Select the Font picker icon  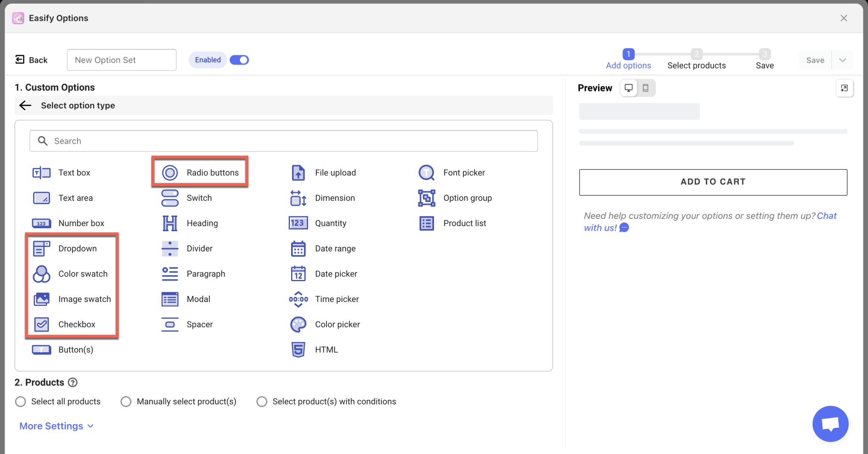click(x=426, y=173)
